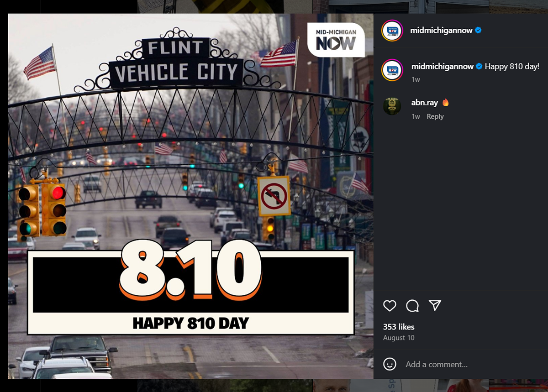Click the August 10 post date
The width and height of the screenshot is (548, 392).
(399, 338)
